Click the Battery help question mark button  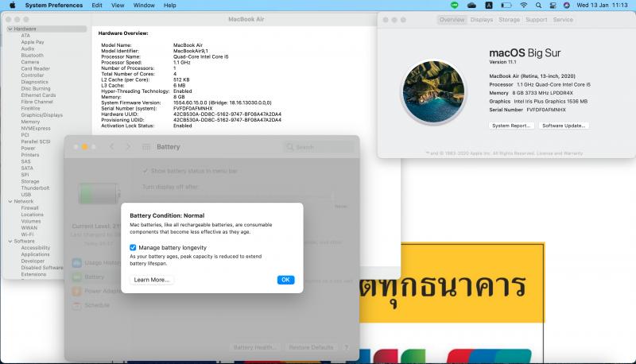coord(347,347)
